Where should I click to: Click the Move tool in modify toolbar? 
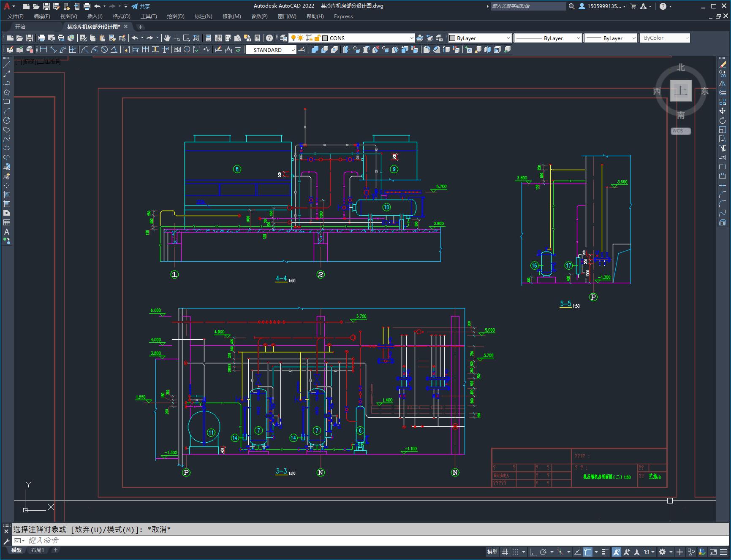click(723, 111)
